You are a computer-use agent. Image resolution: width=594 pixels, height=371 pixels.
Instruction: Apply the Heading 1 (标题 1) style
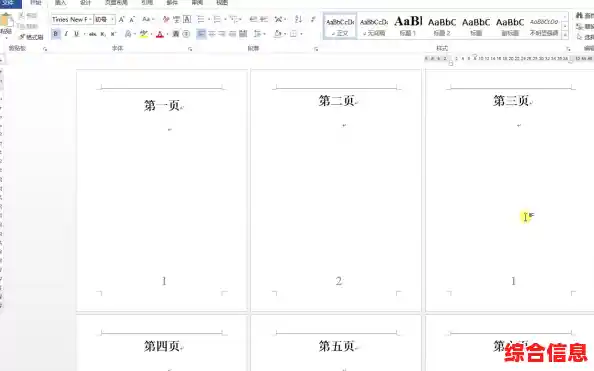408,26
